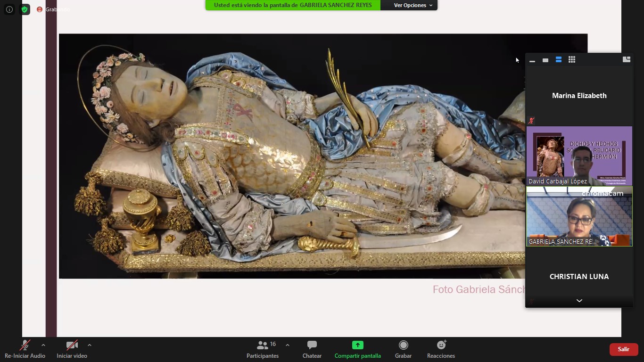Unmute with the Re-Iniciar Audio button
This screenshot has width=644, height=362.
(x=25, y=349)
